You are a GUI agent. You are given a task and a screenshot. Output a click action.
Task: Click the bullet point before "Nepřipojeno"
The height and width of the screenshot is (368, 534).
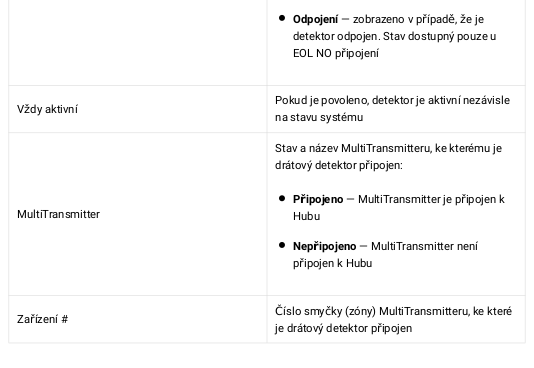pyautogui.click(x=282, y=245)
